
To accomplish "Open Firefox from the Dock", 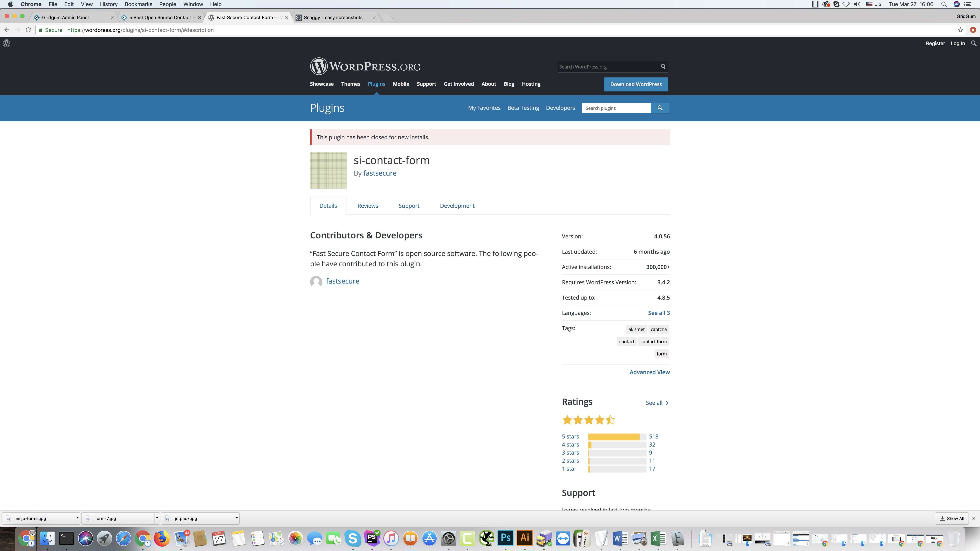I will pyautogui.click(x=162, y=538).
